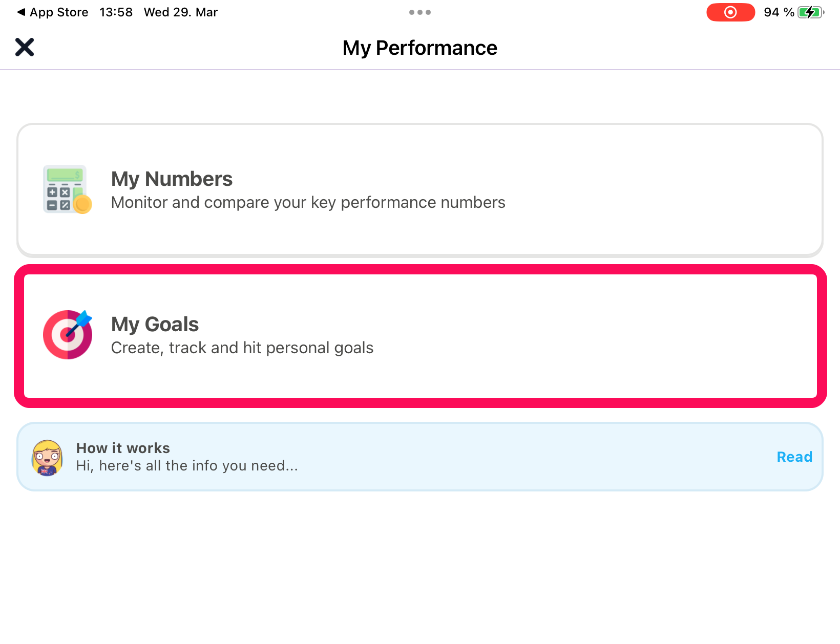Image resolution: width=840 pixels, height=644 pixels.
Task: Open the How it works info banner
Action: (x=420, y=457)
